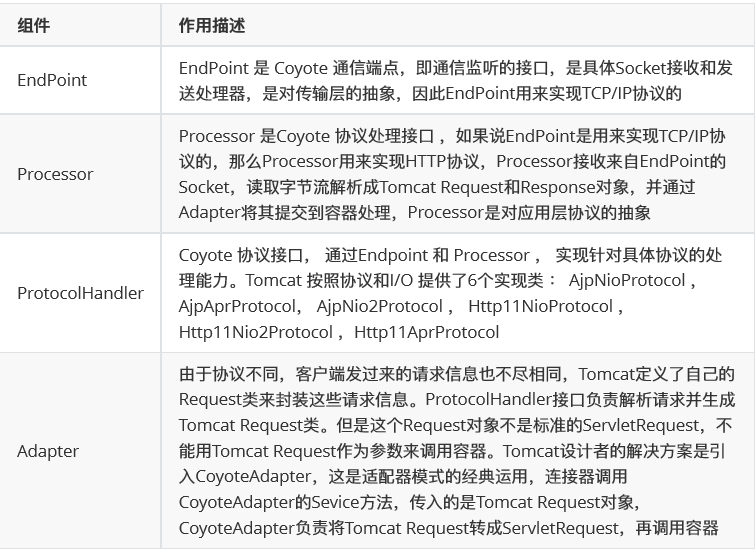Click the word AjpAprProtocol
This screenshot has width=756, height=549.
[235, 306]
